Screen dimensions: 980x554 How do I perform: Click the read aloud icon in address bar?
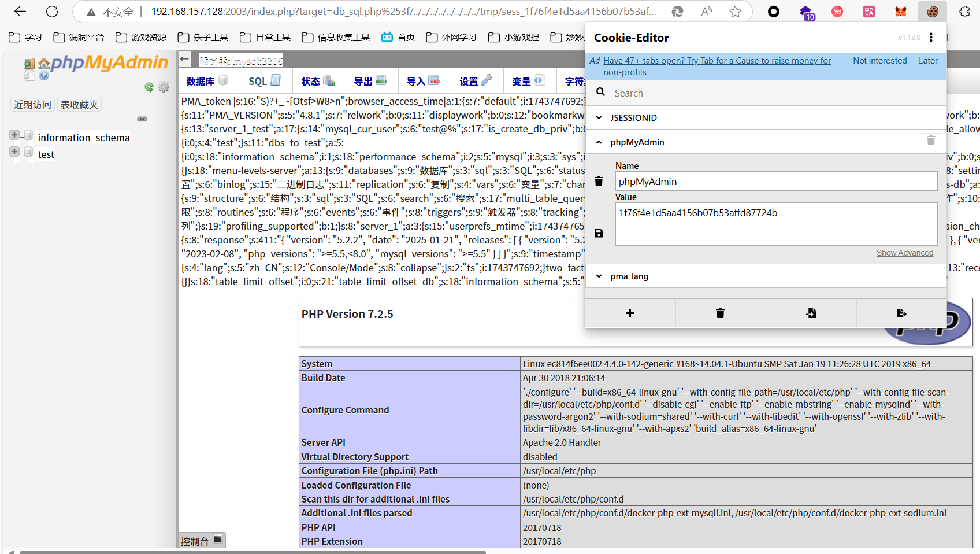[x=707, y=12]
